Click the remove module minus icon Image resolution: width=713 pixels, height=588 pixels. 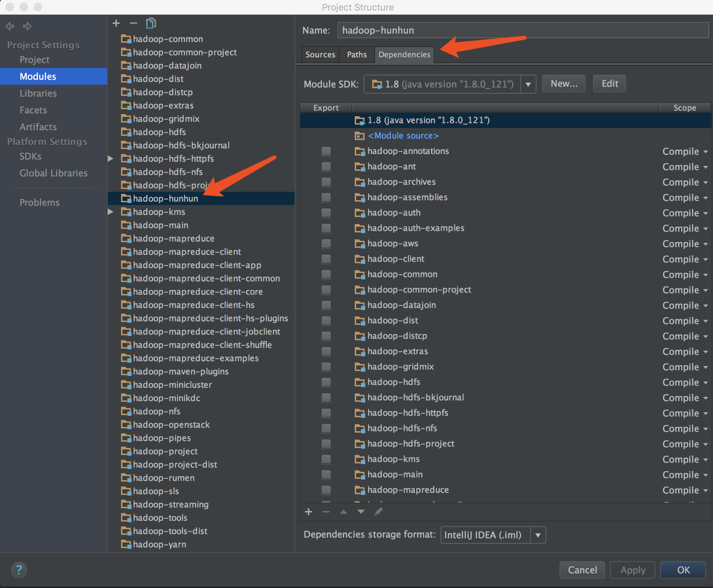click(x=133, y=23)
